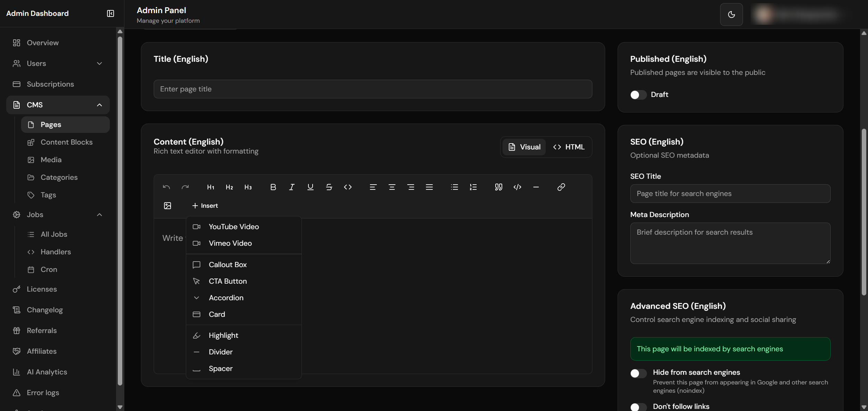Viewport: 868px width, 411px height.
Task: Open Changelog in sidebar
Action: tap(58, 310)
